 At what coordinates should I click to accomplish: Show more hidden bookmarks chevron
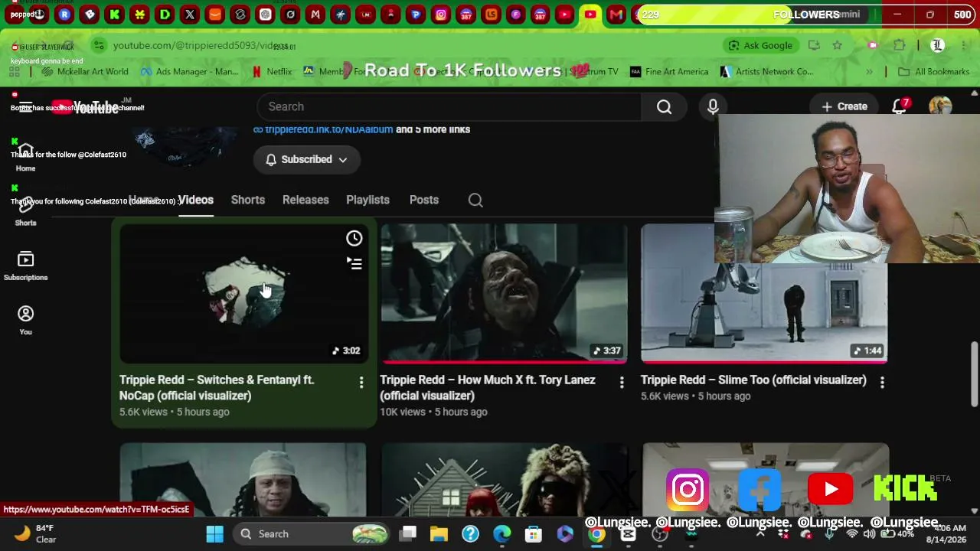tap(869, 72)
